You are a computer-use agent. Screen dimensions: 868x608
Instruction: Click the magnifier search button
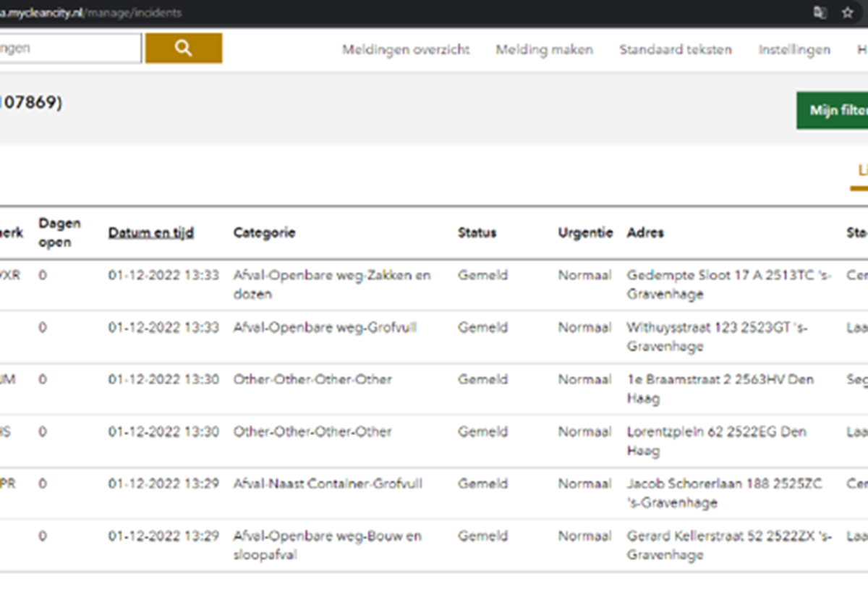coord(184,48)
